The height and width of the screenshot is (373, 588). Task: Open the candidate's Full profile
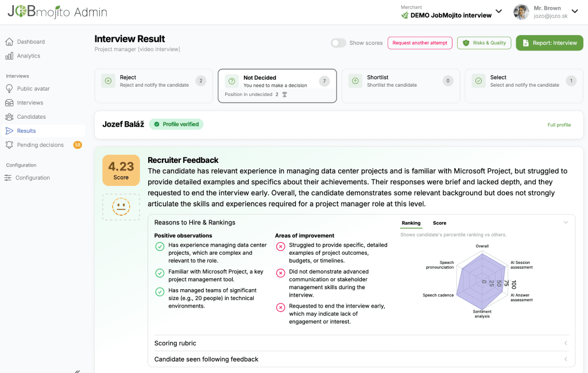pos(559,125)
